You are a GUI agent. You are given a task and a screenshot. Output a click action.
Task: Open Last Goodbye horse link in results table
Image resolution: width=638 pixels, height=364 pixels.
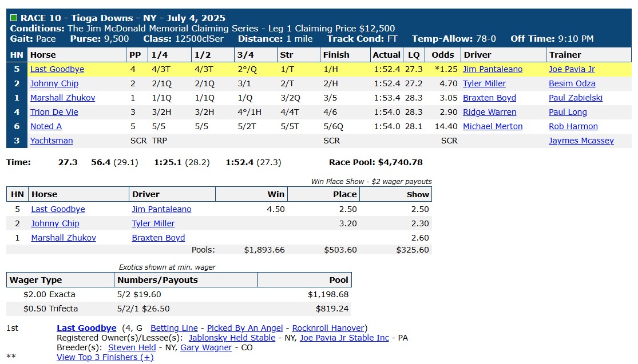[x=57, y=69]
